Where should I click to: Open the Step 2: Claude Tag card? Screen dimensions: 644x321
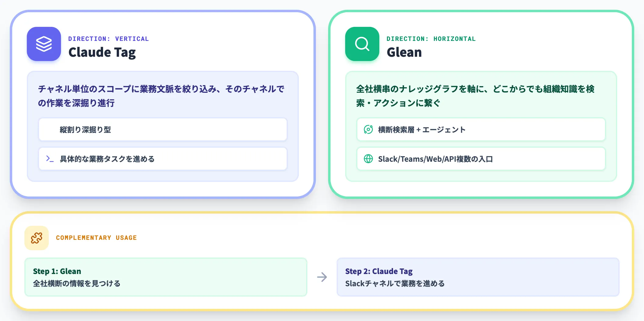point(478,277)
